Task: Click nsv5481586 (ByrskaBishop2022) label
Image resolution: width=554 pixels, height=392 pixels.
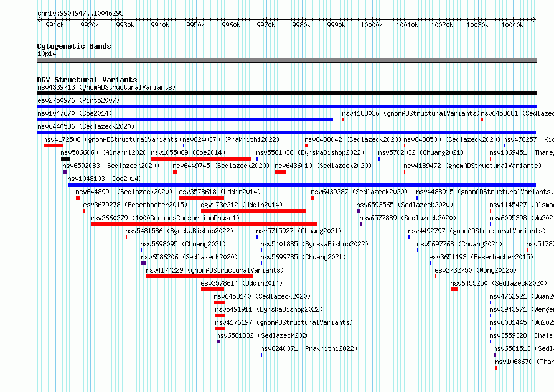Action: [179, 231]
